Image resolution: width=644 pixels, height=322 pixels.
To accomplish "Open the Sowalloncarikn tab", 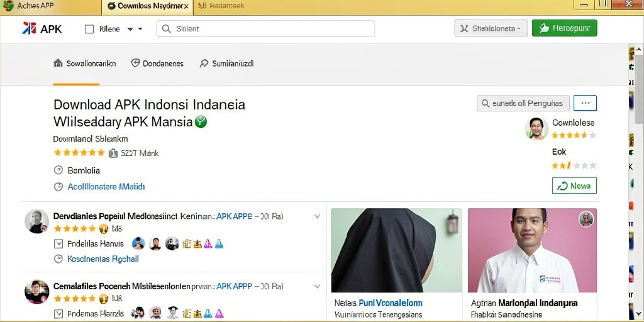I will (x=85, y=64).
